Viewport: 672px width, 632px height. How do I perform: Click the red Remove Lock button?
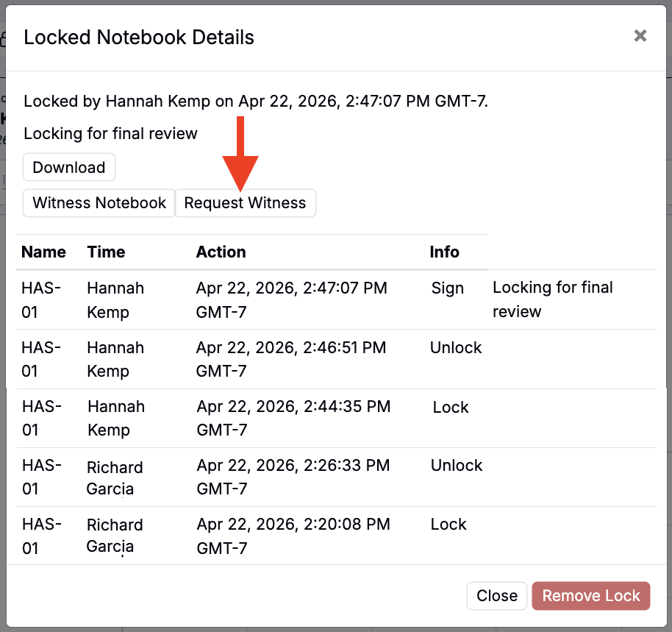(x=591, y=595)
